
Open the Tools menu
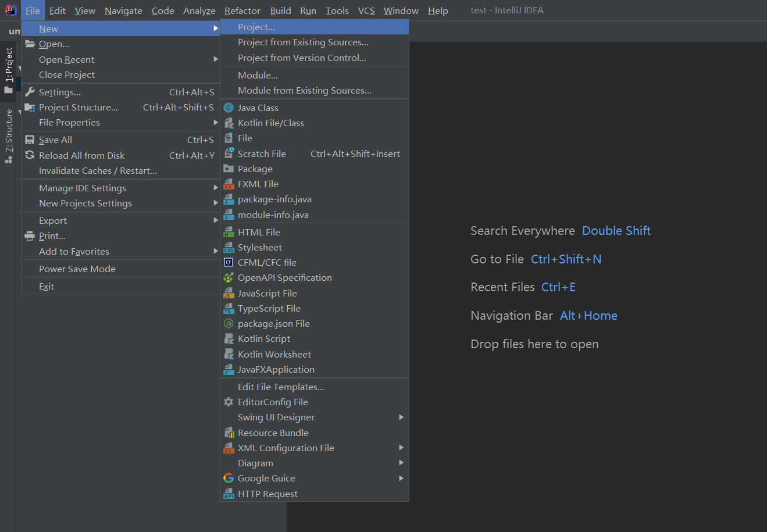click(337, 10)
